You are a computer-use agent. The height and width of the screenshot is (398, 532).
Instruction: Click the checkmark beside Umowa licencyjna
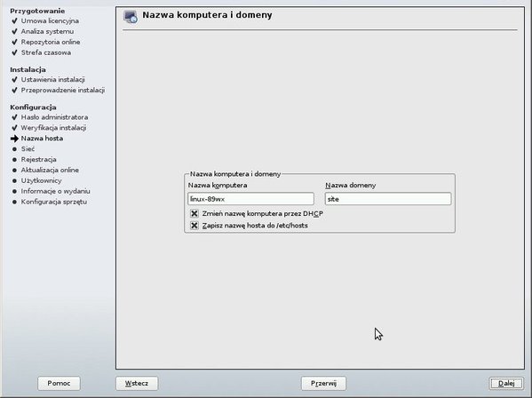[x=14, y=21]
